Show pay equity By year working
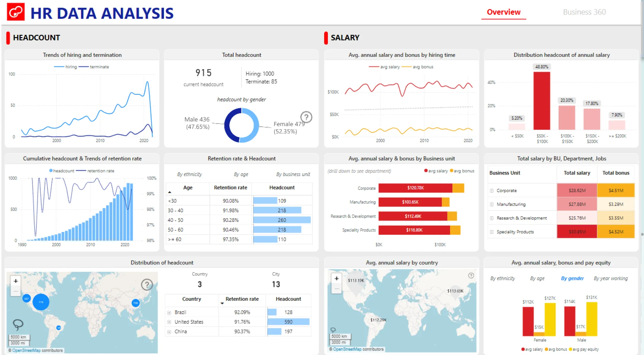644x355 pixels. pyautogui.click(x=611, y=278)
